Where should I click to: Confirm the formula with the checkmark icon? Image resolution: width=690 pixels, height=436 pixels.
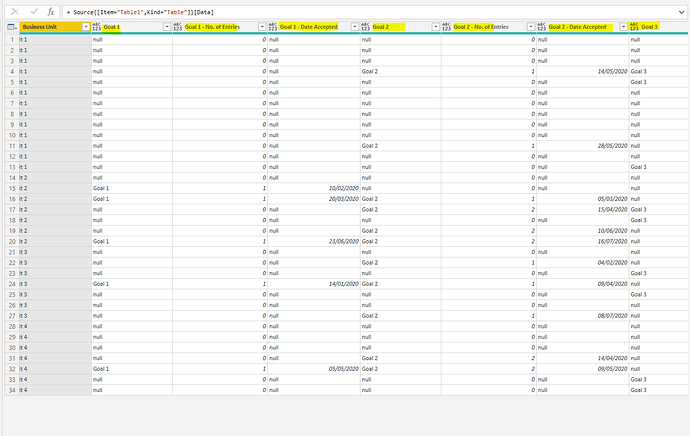(34, 12)
